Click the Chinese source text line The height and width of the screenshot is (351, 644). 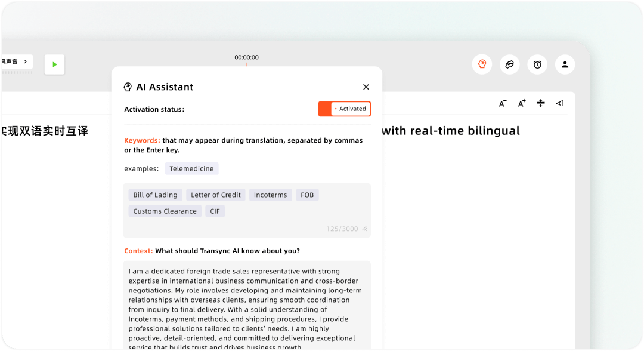[x=45, y=131]
